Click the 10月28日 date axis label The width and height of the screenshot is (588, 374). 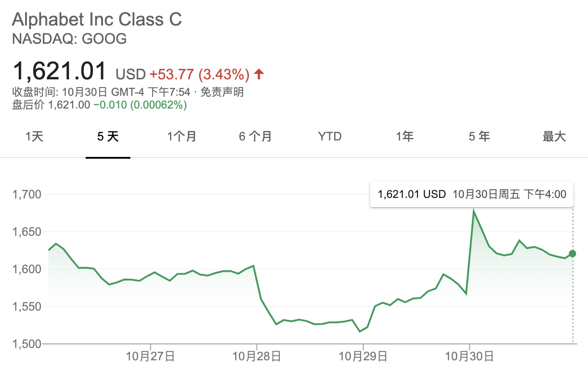pos(257,356)
